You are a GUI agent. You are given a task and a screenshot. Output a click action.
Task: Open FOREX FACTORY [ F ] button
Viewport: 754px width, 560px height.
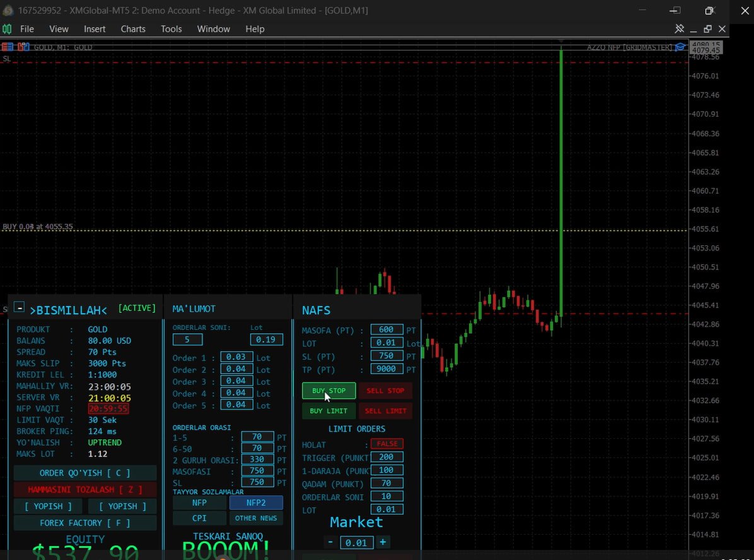[85, 523]
